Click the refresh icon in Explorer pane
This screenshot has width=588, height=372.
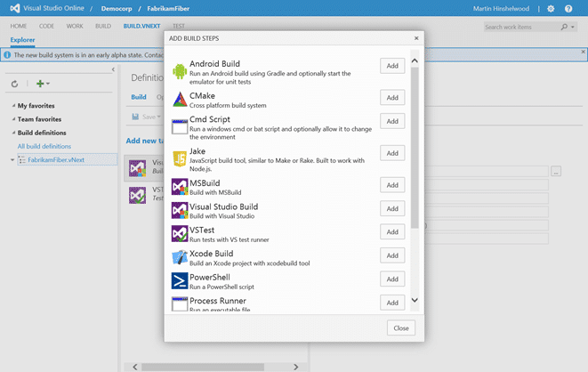tap(14, 84)
